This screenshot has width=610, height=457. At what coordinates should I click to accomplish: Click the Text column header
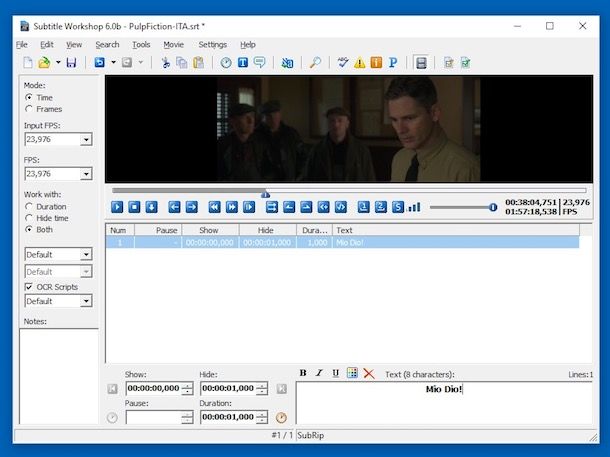click(456, 230)
